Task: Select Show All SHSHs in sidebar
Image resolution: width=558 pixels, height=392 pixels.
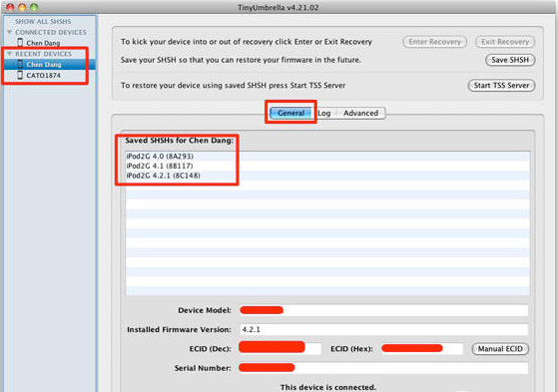Action: [43, 22]
